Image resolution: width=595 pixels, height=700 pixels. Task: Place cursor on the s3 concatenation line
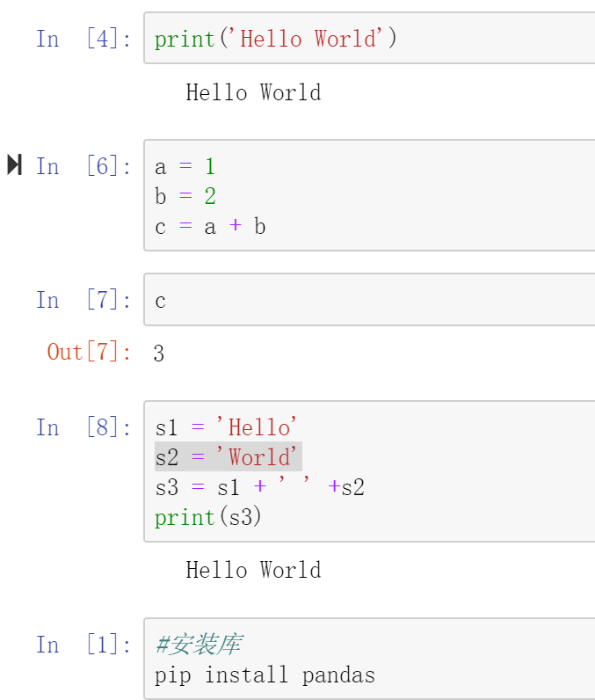(259, 487)
